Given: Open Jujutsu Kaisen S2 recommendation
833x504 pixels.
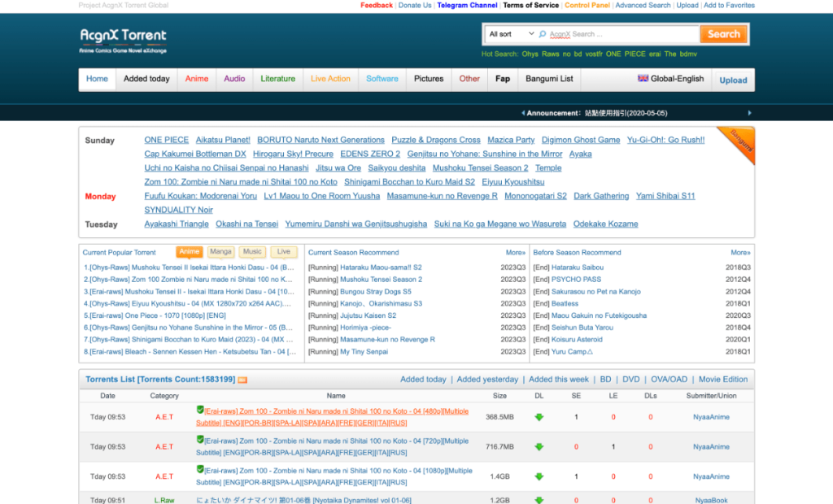Looking at the screenshot, I should point(369,315).
